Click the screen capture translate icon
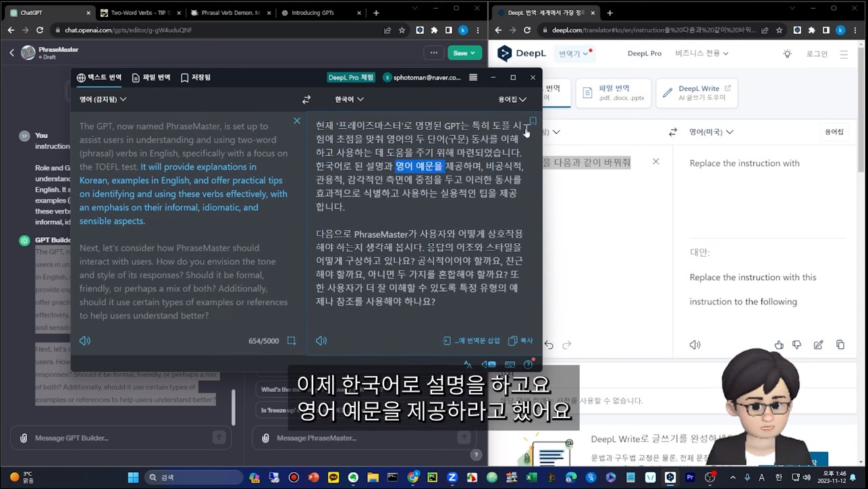 [x=292, y=341]
